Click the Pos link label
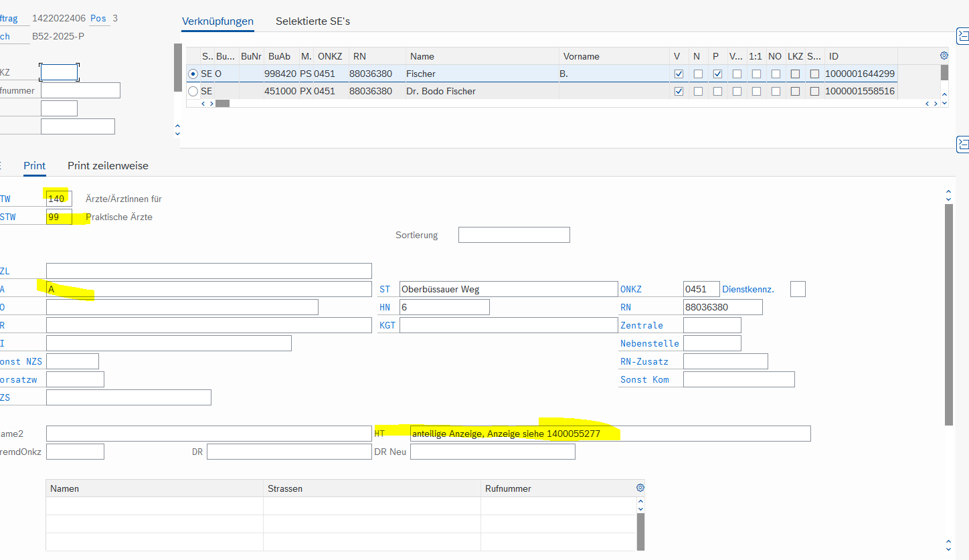The image size is (969, 560). coord(98,18)
